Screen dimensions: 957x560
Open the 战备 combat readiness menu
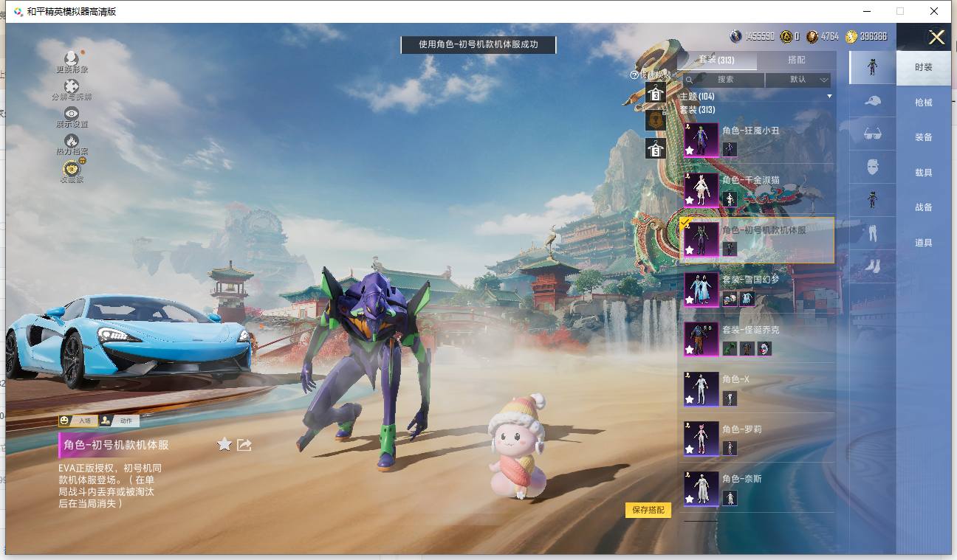[x=924, y=207]
